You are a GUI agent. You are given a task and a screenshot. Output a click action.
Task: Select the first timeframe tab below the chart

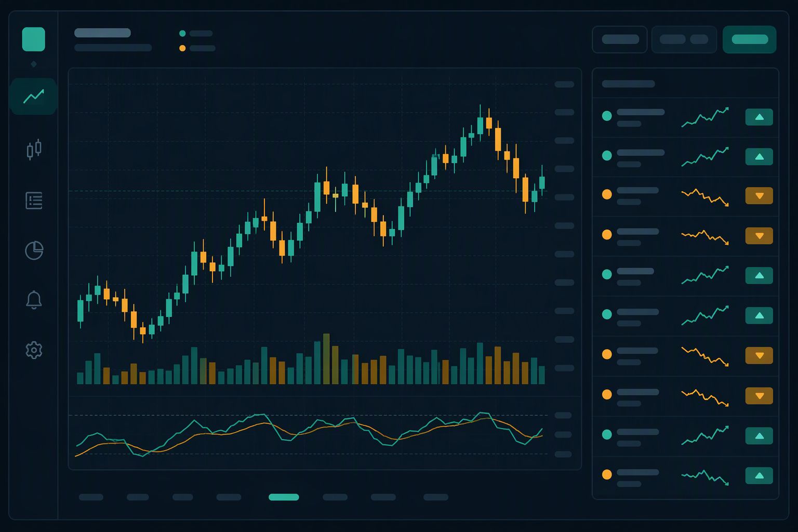[91, 497]
